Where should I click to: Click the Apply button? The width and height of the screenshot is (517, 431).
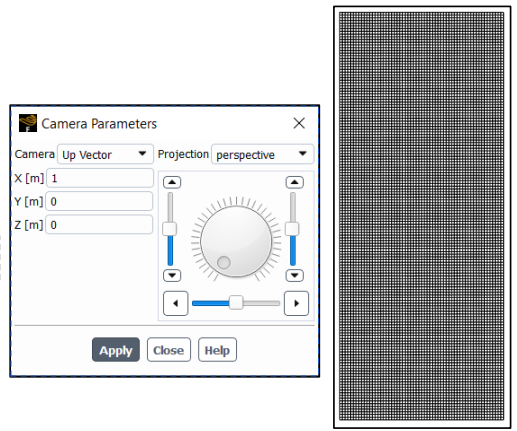point(116,350)
